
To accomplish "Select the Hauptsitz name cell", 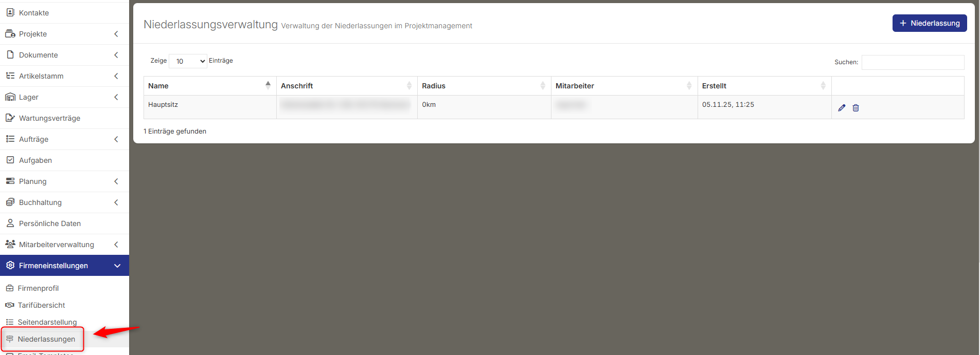I will click(210, 107).
